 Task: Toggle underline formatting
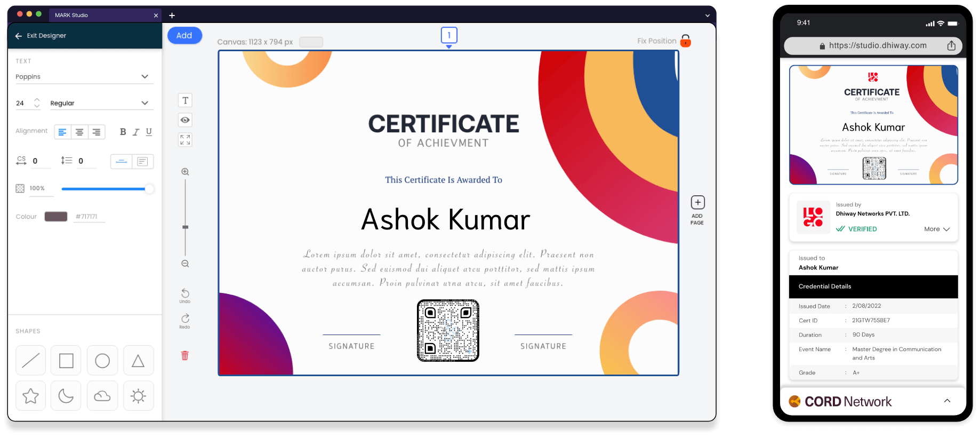tap(149, 132)
